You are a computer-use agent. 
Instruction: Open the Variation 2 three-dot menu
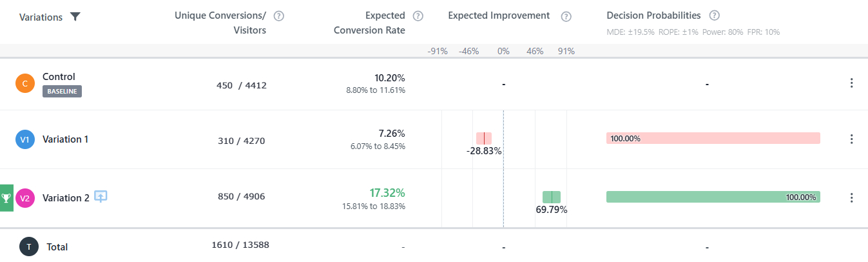851,197
